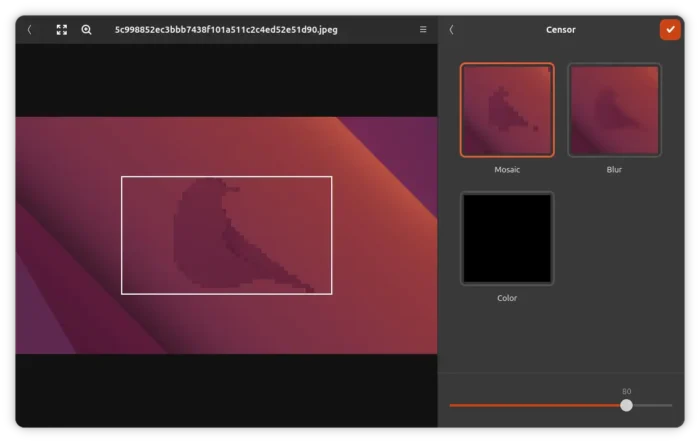Click the top-left corner of the selection rectangle
The image size is (700, 443).
pyautogui.click(x=122, y=177)
